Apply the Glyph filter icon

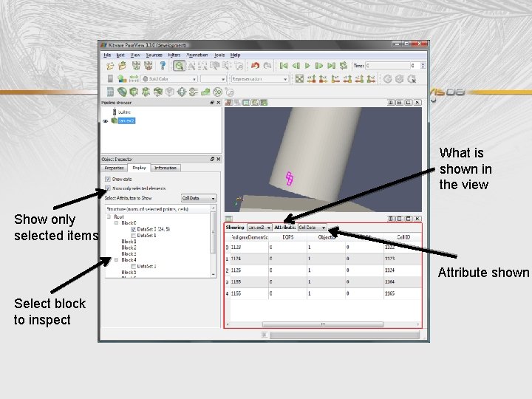point(182,92)
